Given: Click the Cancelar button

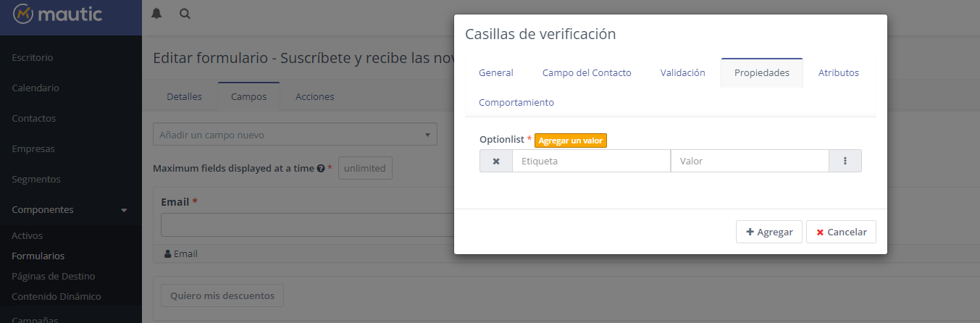Looking at the screenshot, I should [x=841, y=232].
